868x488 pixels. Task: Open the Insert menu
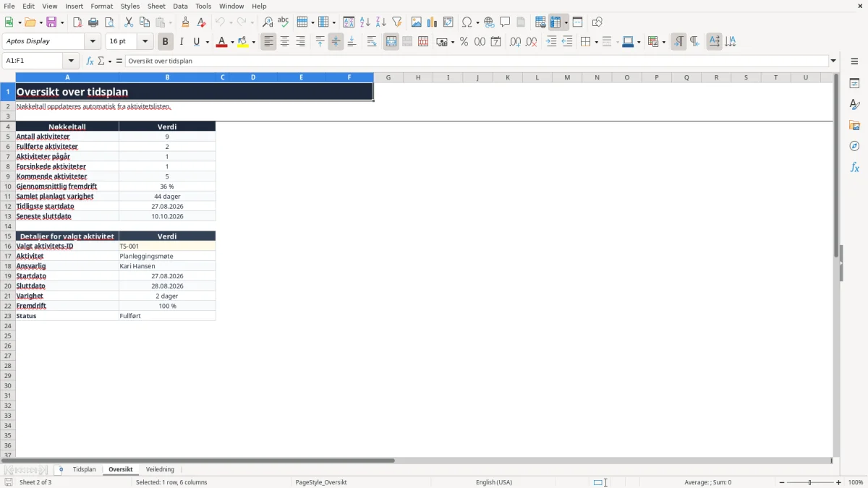pyautogui.click(x=74, y=6)
